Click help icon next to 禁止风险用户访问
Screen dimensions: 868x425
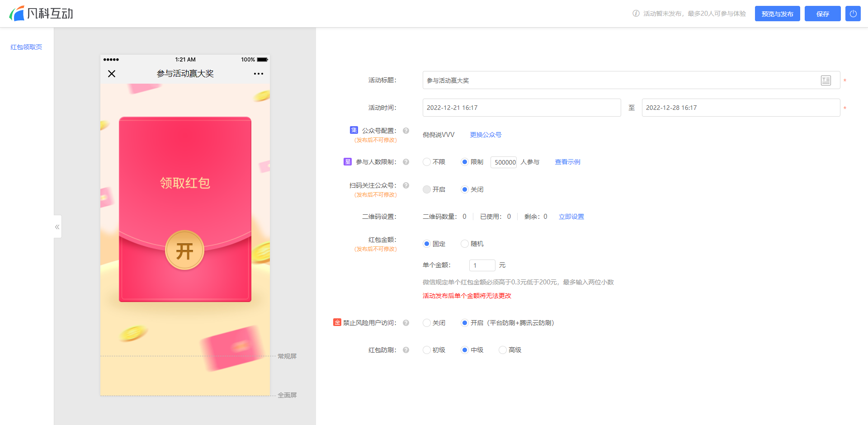point(406,323)
